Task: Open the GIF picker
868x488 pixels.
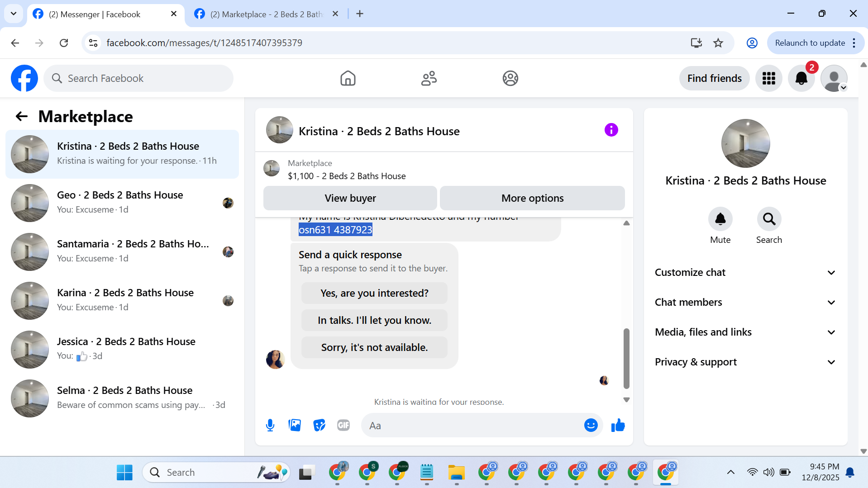Action: click(x=343, y=425)
